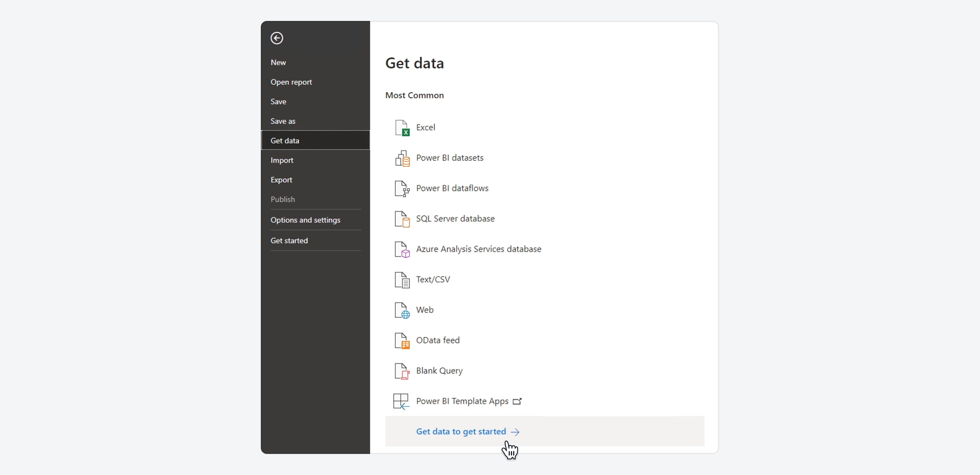The image size is (980, 475).
Task: Open Power BI Template Apps link text
Action: click(x=462, y=401)
